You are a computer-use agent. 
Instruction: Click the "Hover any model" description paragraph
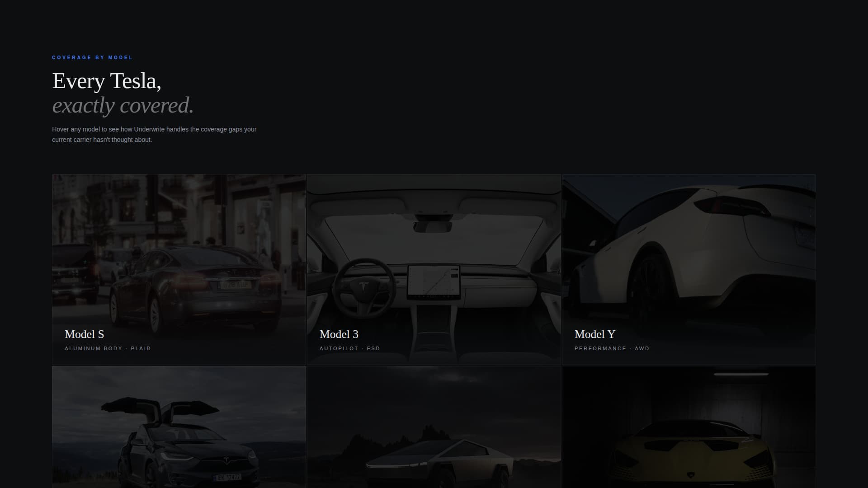coord(154,134)
